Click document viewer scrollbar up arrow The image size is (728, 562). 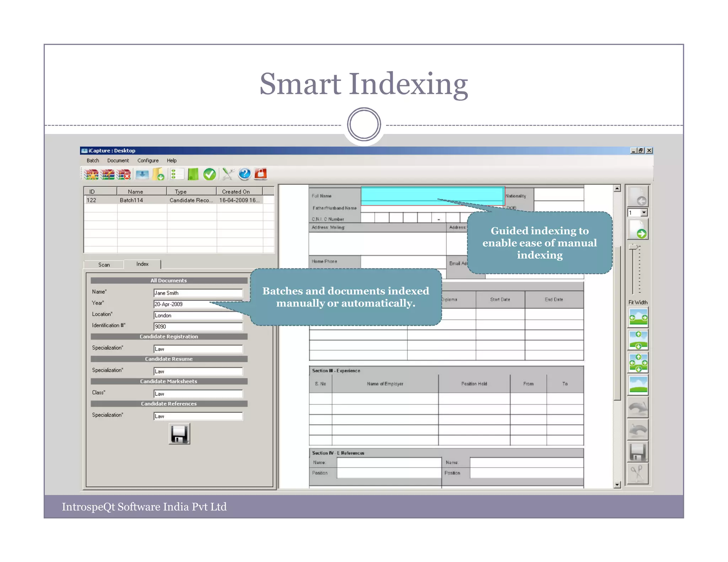617,189
